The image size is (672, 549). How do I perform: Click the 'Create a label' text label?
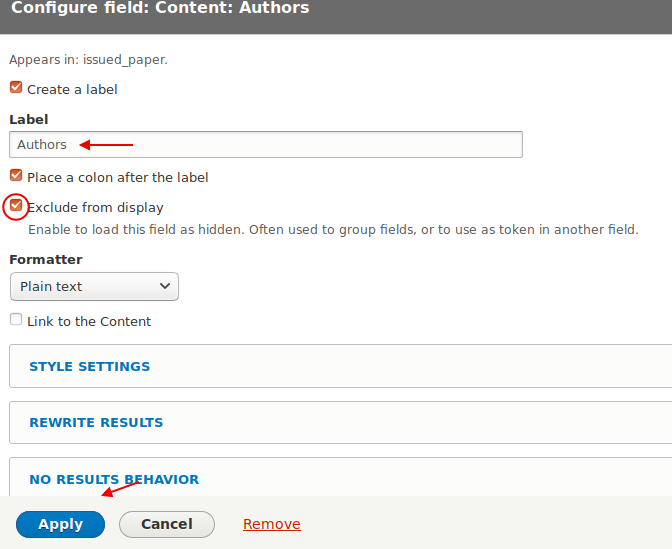[72, 90]
